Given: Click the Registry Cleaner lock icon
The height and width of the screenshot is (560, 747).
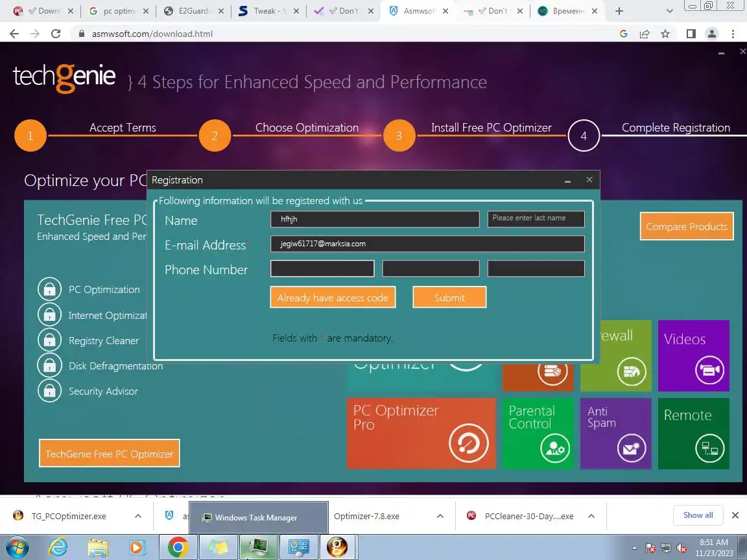Looking at the screenshot, I should coord(49,340).
